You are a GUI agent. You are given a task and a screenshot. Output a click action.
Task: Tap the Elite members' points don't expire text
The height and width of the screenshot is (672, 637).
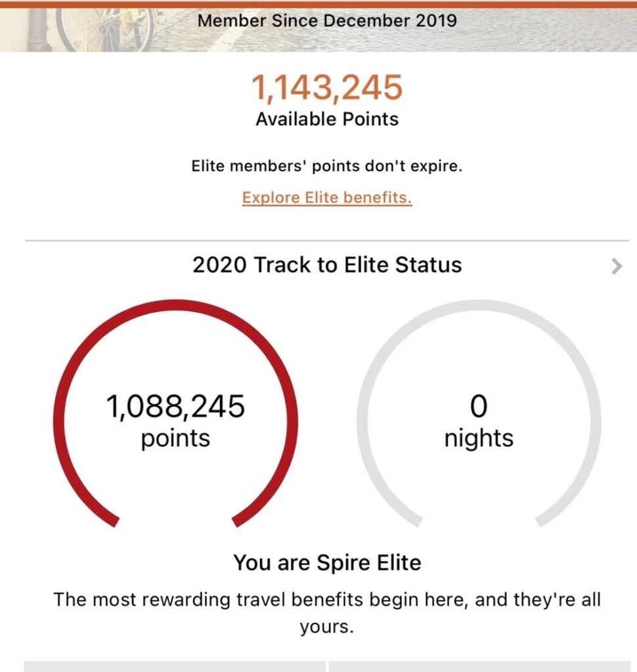click(327, 166)
